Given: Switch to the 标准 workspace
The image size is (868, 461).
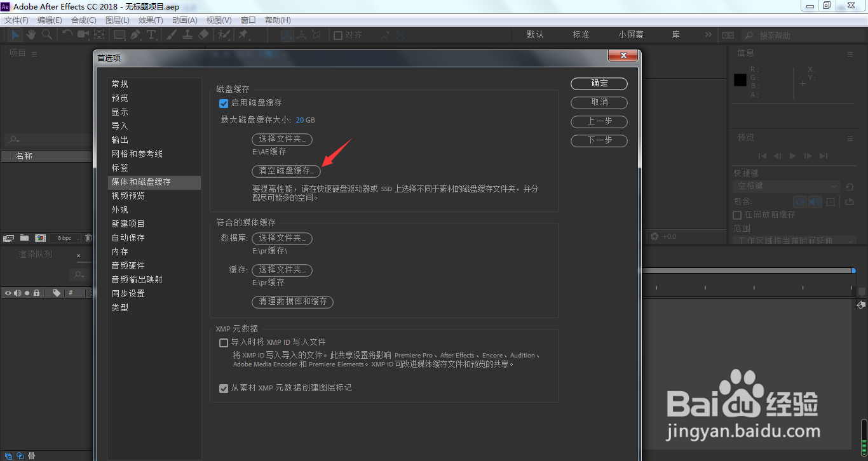Looking at the screenshot, I should click(581, 34).
